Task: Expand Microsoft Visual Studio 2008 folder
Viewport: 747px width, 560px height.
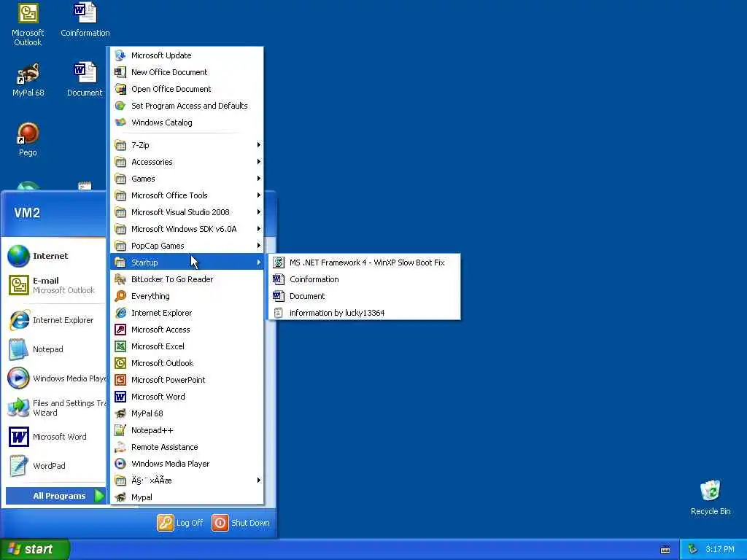Action: (x=187, y=212)
